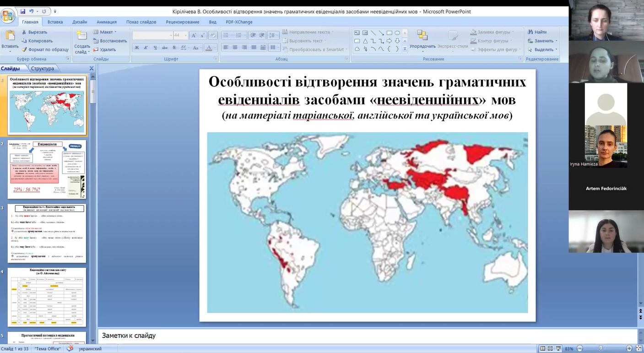Click Преобразовать в SmartArt button
644x353 pixels.
[x=314, y=49]
